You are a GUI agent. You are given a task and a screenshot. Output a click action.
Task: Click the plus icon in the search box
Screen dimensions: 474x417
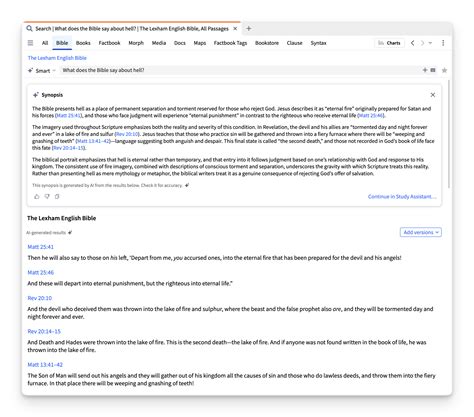[x=425, y=70]
